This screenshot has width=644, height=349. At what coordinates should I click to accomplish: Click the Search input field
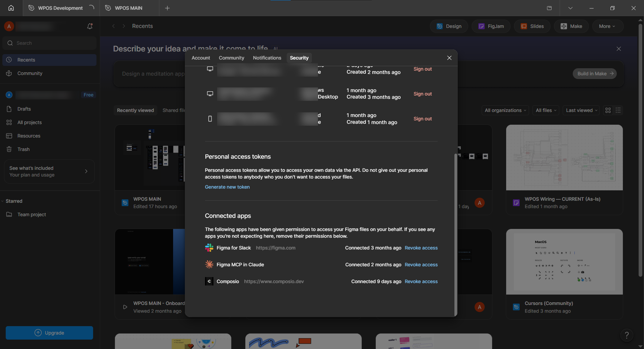[x=49, y=43]
